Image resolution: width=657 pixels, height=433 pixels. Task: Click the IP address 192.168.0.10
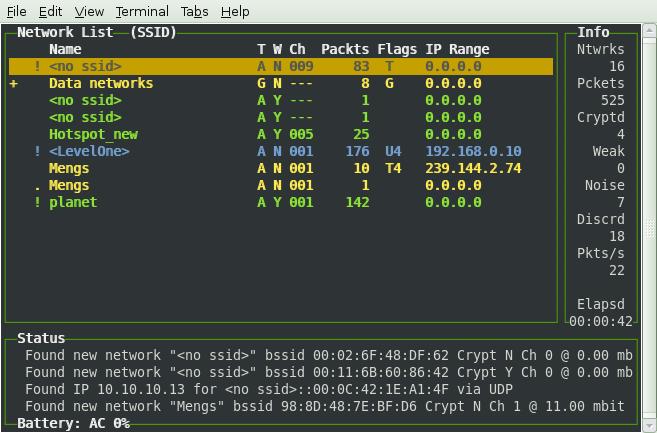point(473,152)
